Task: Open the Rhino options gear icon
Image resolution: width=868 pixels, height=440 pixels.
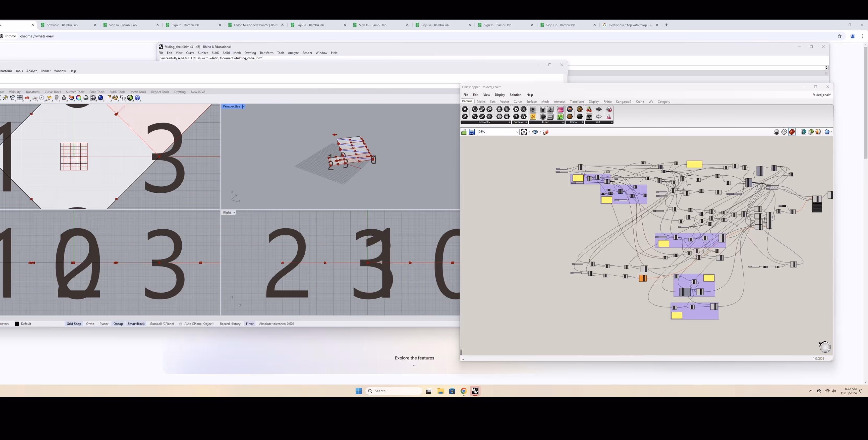Action: point(116,98)
